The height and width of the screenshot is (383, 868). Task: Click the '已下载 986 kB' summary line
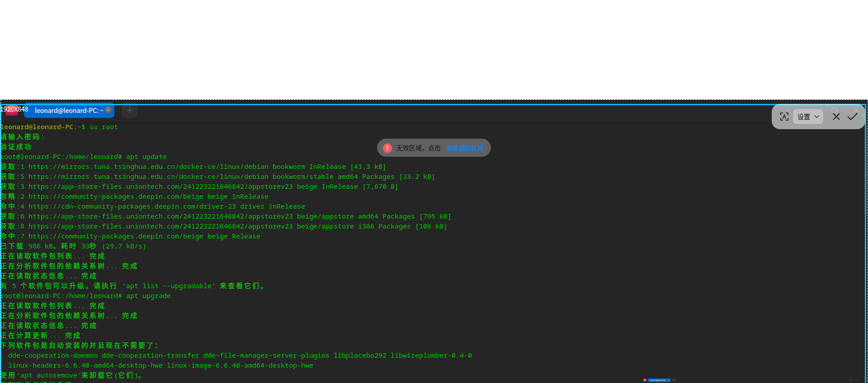tap(73, 246)
